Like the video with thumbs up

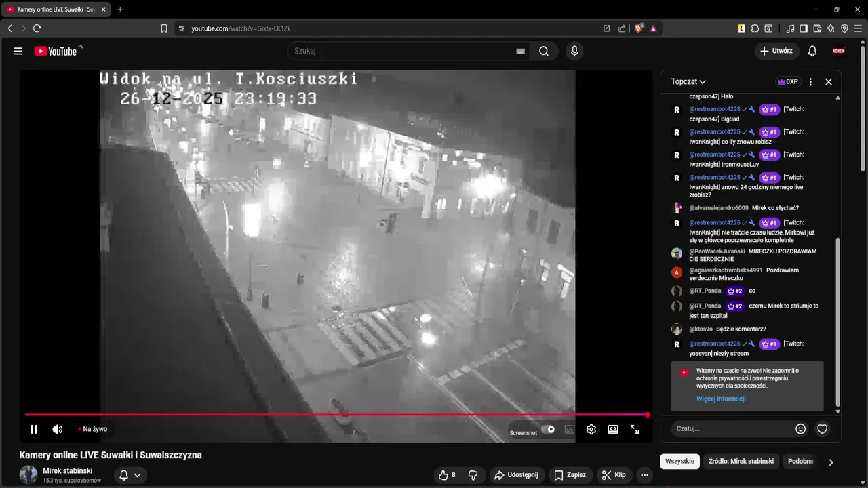coord(447,475)
